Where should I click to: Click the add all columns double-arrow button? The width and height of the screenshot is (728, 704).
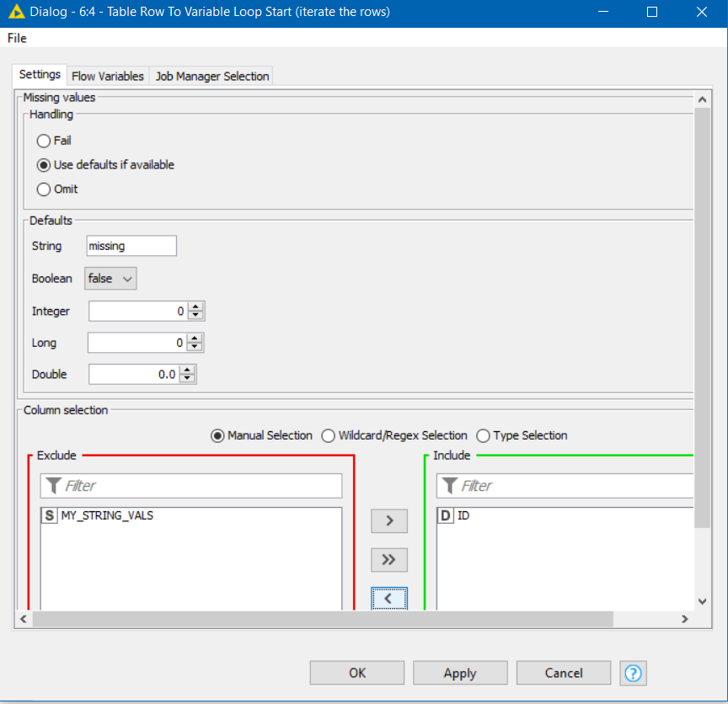pyautogui.click(x=389, y=559)
